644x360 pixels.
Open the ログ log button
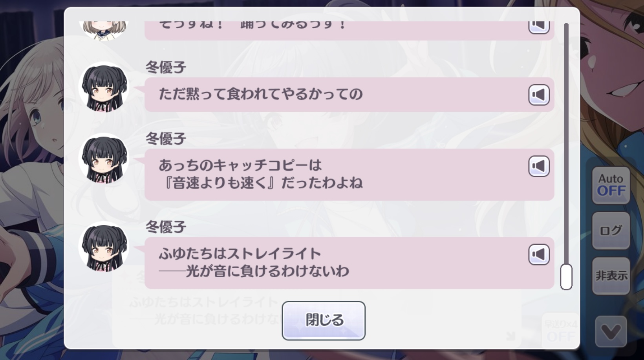click(x=611, y=231)
